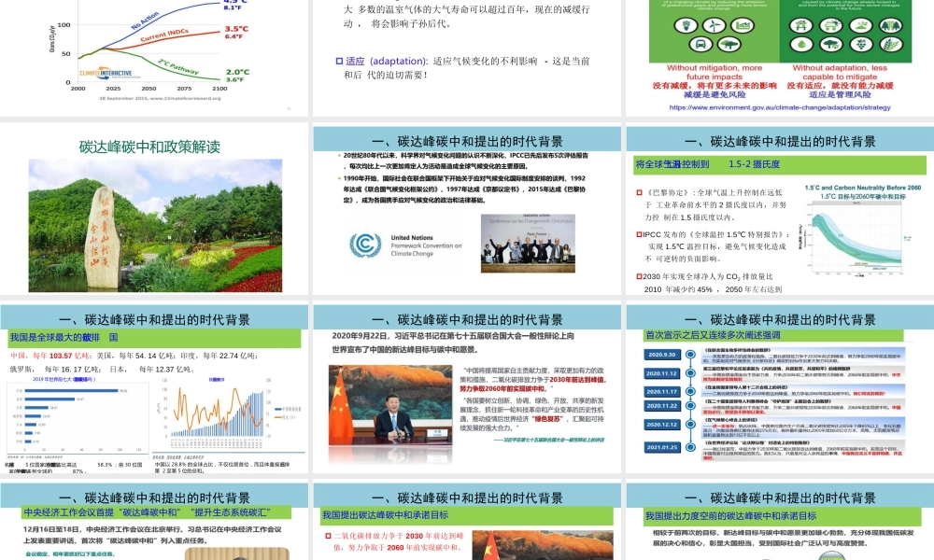Click the 12月16日至18日 paragraph on conference slide
The height and width of the screenshot is (560, 934).
(x=152, y=535)
